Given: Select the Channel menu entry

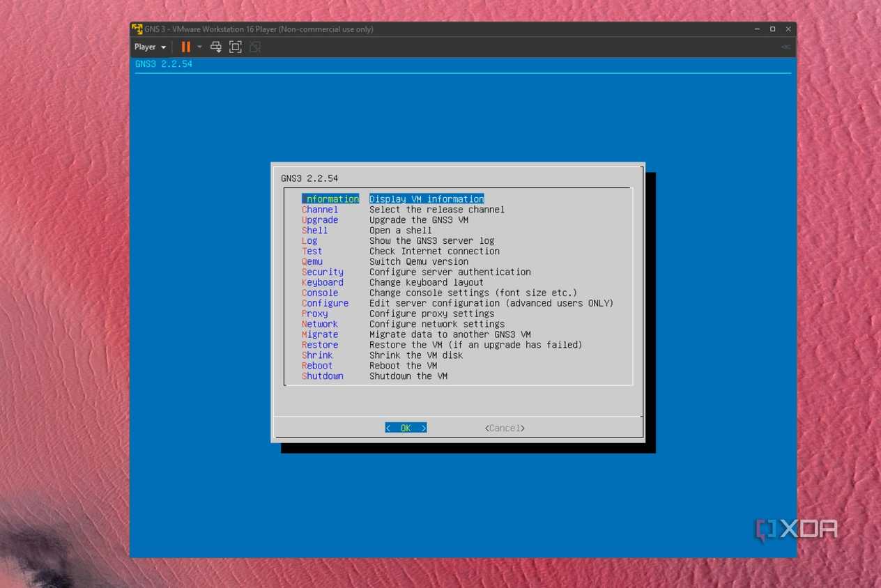Looking at the screenshot, I should [x=320, y=210].
